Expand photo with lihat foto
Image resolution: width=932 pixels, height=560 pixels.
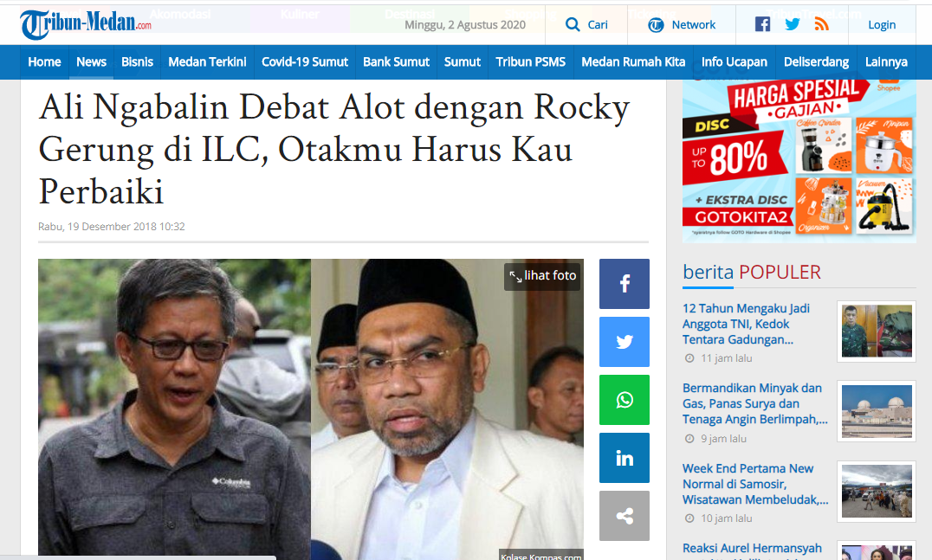point(543,275)
